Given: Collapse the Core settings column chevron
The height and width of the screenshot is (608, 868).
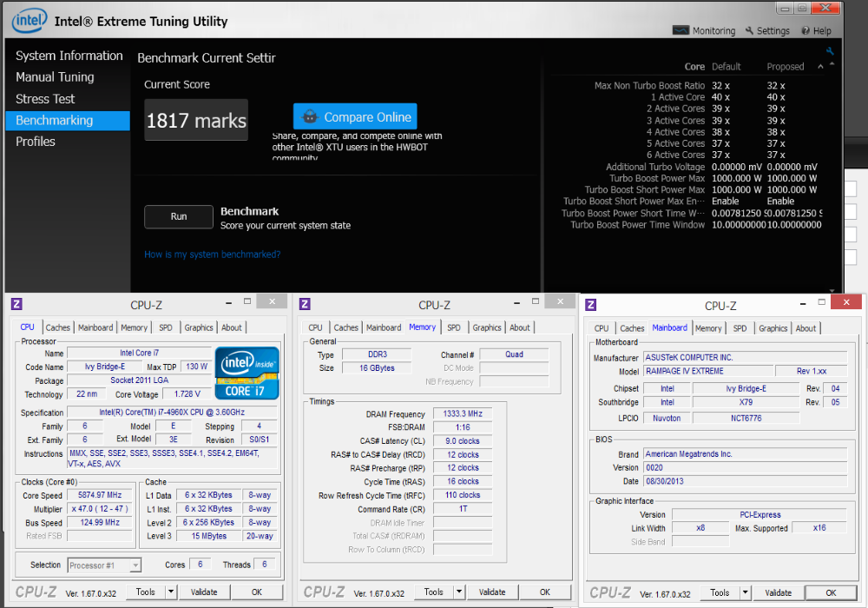Looking at the screenshot, I should pos(820,67).
